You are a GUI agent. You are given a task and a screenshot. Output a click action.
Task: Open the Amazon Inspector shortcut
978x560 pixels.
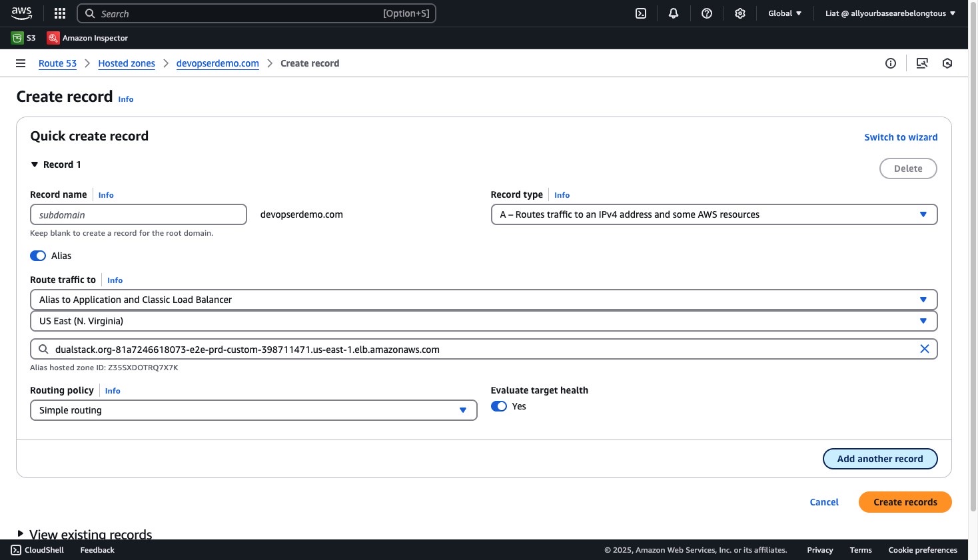click(x=87, y=38)
